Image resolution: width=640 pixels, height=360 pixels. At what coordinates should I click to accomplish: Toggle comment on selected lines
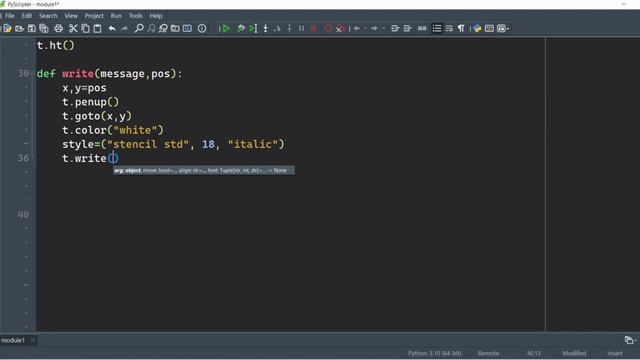point(422,29)
